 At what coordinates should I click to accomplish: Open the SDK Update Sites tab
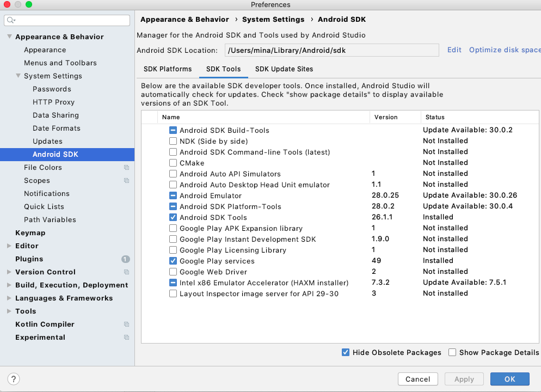[284, 69]
